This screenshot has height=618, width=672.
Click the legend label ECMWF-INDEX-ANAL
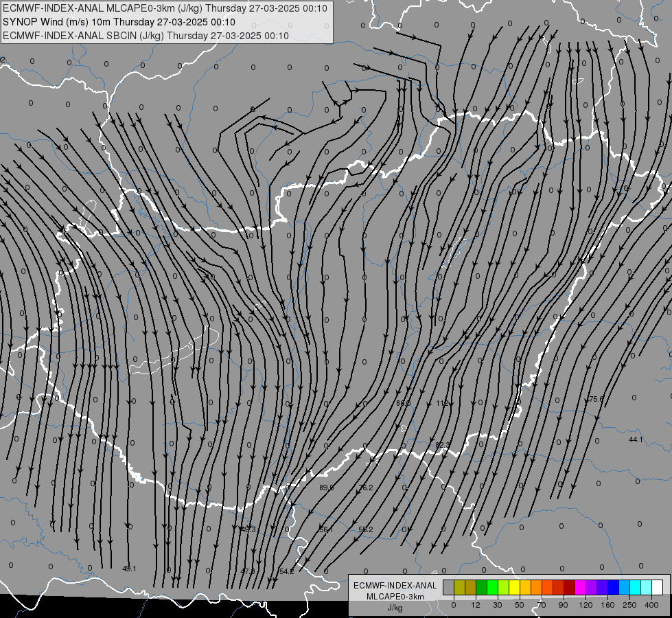coord(395,586)
